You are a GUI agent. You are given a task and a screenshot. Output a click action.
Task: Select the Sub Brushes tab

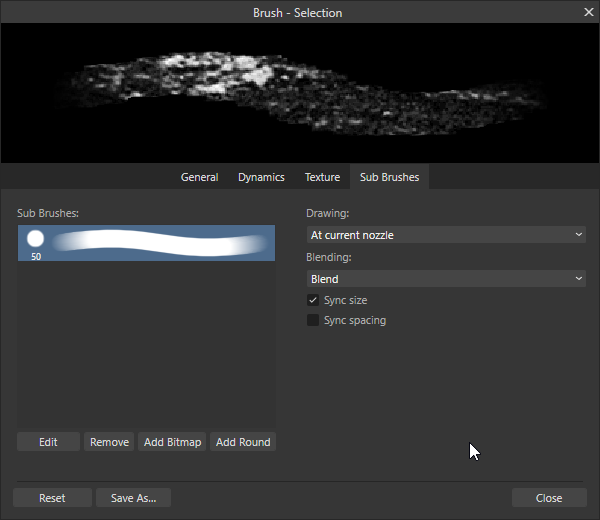[389, 177]
